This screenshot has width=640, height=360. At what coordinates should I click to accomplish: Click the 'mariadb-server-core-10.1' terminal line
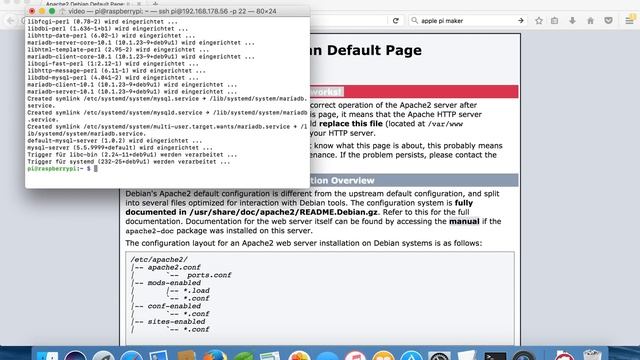141,42
